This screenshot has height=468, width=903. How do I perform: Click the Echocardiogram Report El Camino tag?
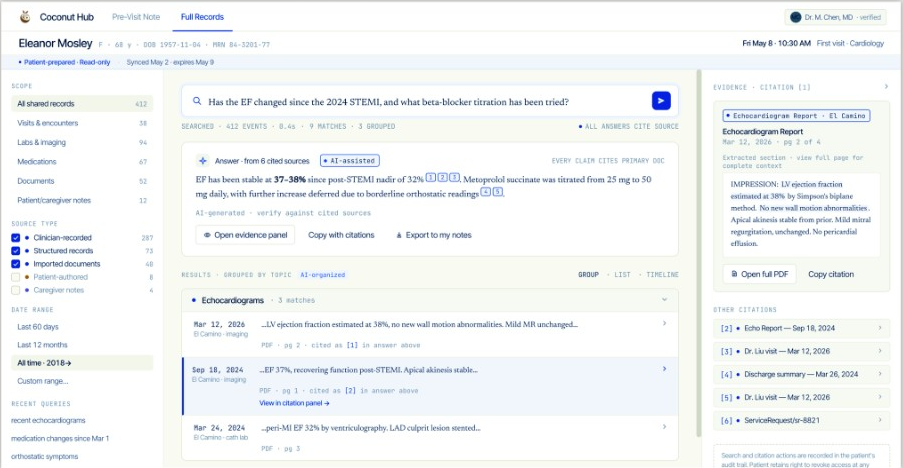coord(796,116)
